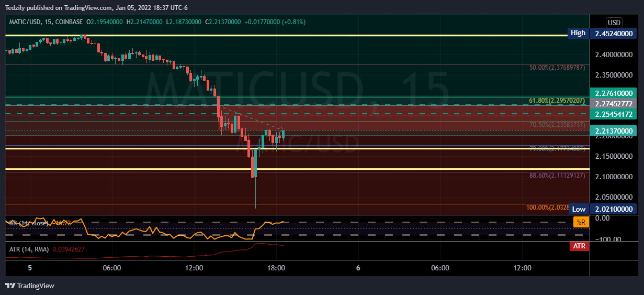Select the Low price tag

click(578, 209)
